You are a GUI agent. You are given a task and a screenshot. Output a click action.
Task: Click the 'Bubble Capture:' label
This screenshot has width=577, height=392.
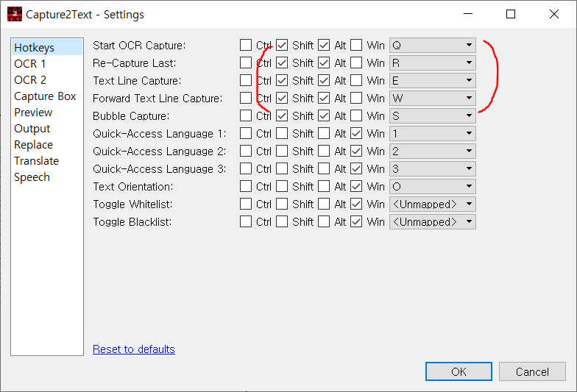click(131, 116)
